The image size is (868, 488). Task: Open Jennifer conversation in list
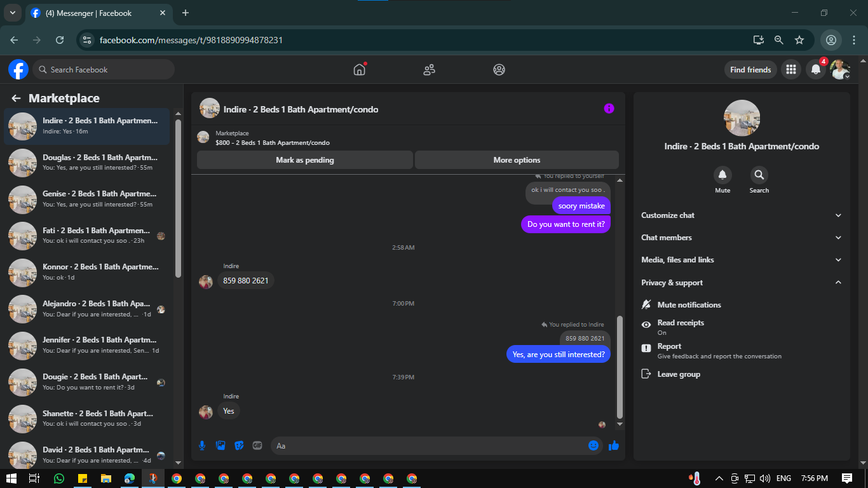pos(87,345)
